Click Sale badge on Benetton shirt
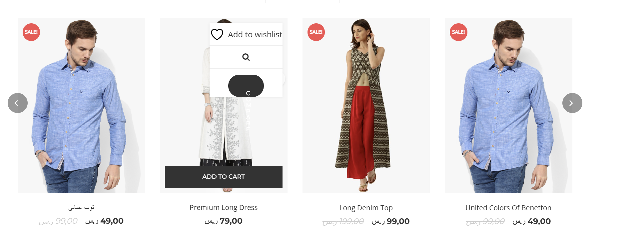Image resolution: width=644 pixels, height=251 pixels. (x=458, y=32)
